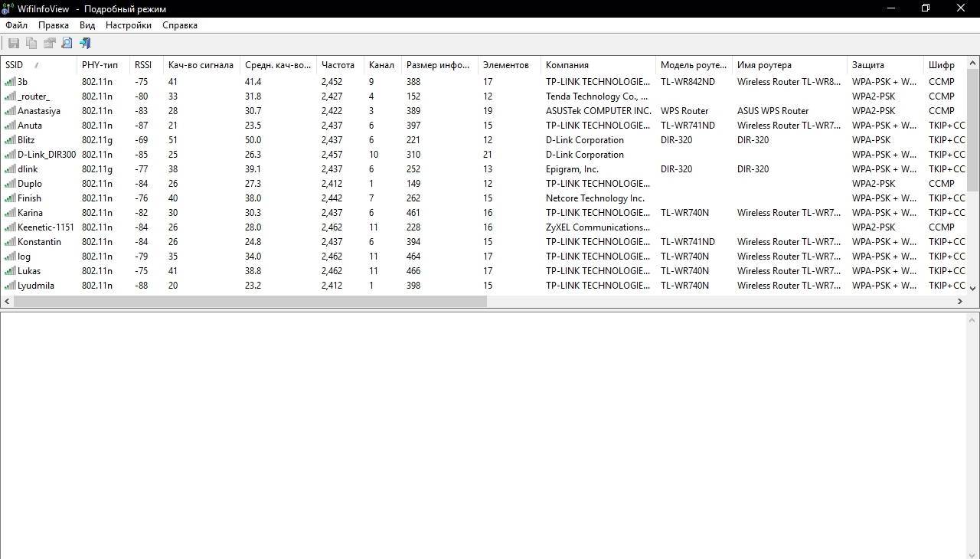Click down arrow of network list scrollbar
Viewport: 980px width, 559px height.
pyautogui.click(x=973, y=288)
